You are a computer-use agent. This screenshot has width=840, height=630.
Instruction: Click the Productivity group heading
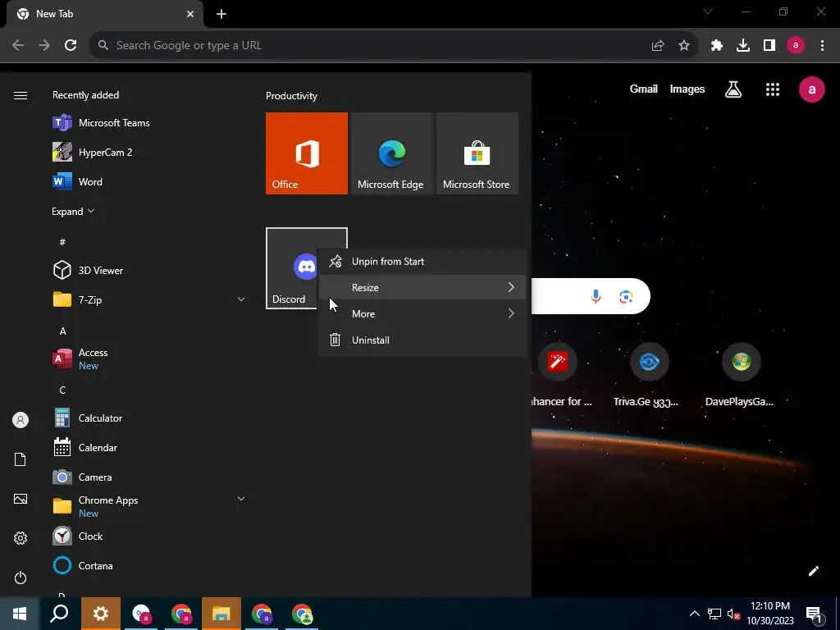(291, 96)
